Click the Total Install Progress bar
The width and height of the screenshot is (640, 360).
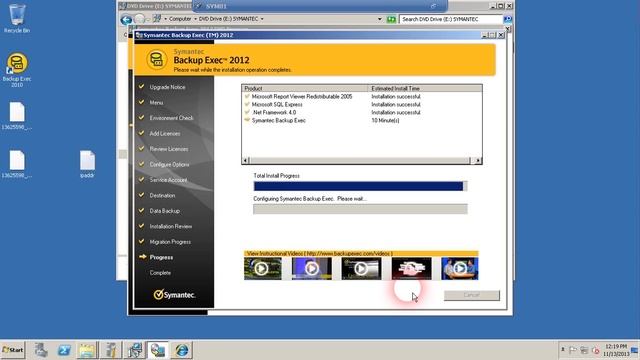(360, 186)
